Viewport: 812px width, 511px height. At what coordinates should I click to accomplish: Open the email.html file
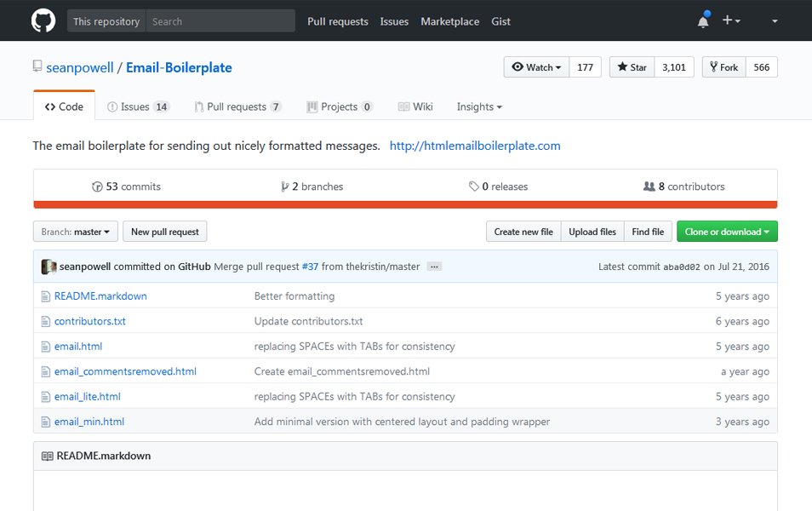pos(78,346)
